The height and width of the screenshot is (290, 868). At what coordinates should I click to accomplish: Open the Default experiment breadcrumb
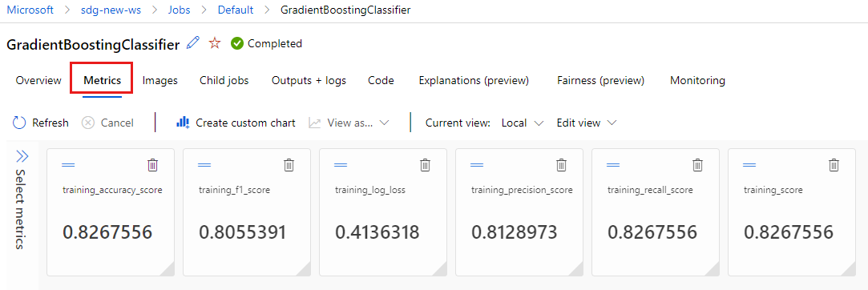pyautogui.click(x=236, y=10)
